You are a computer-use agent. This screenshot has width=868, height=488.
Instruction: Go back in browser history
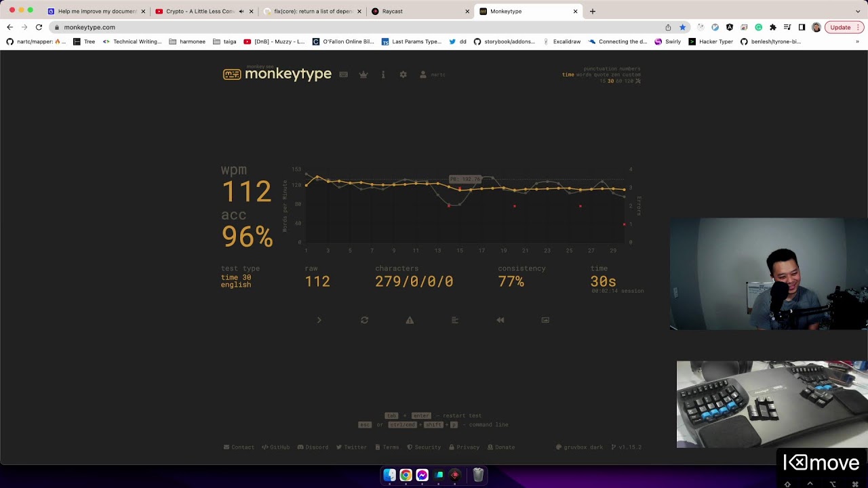click(x=9, y=27)
